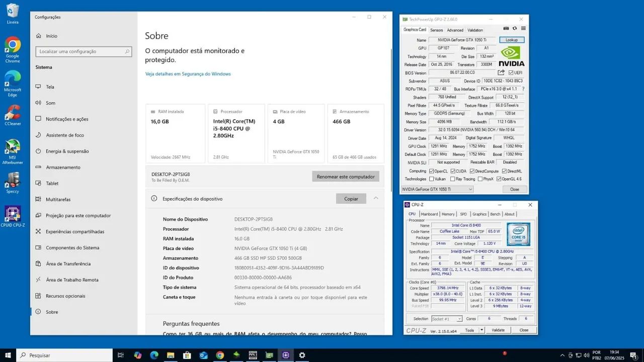
Task: Open the CPU-Z Bench tab
Action: [x=495, y=214]
